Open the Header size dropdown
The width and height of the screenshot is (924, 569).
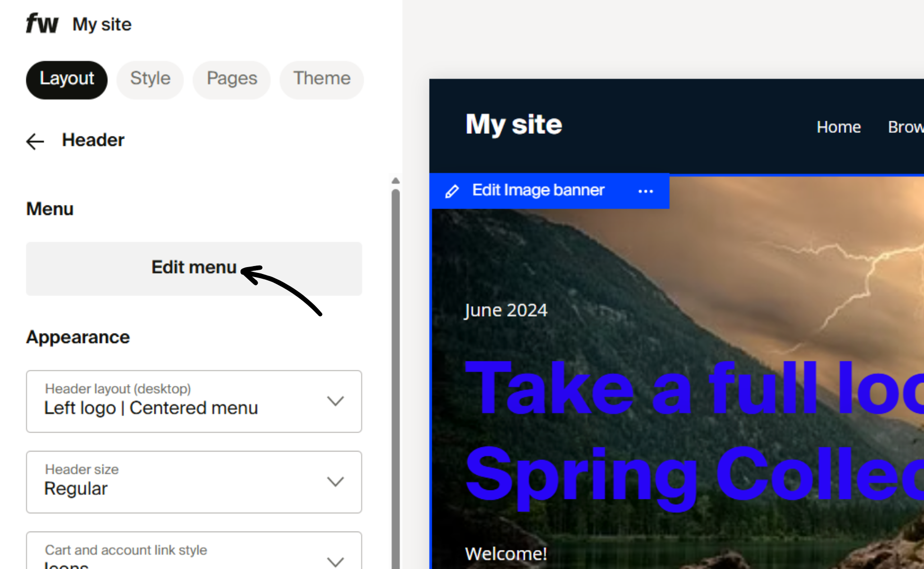336,482
